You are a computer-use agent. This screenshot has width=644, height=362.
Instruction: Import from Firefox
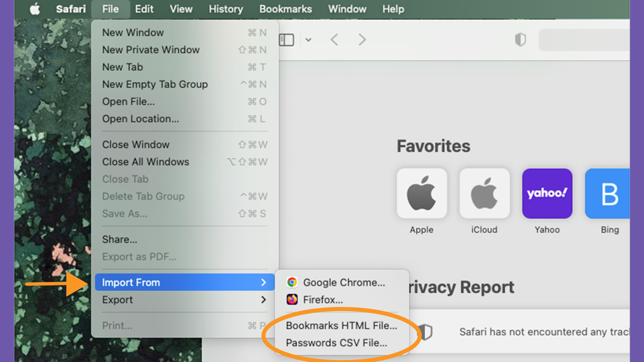(x=323, y=300)
